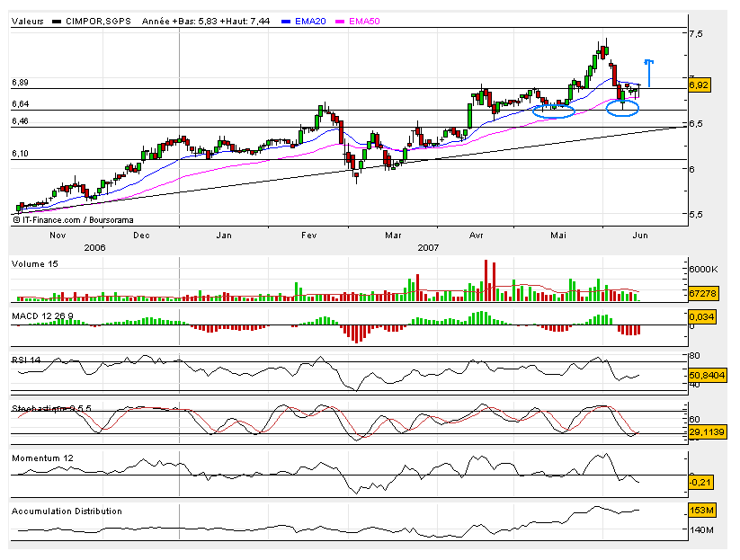Click the 0,034 MACD value tag

pyautogui.click(x=701, y=316)
